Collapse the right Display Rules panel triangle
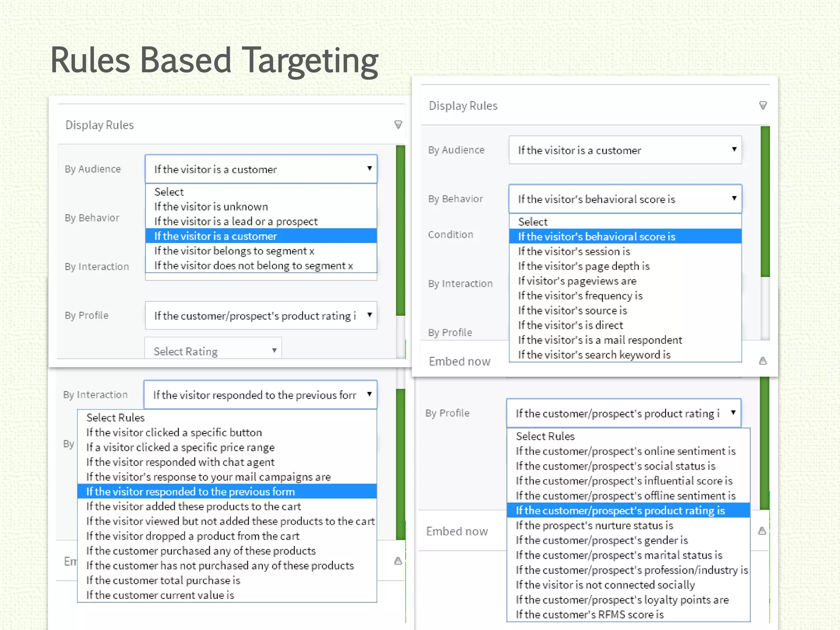Viewport: 840px width, 630px height. click(762, 105)
